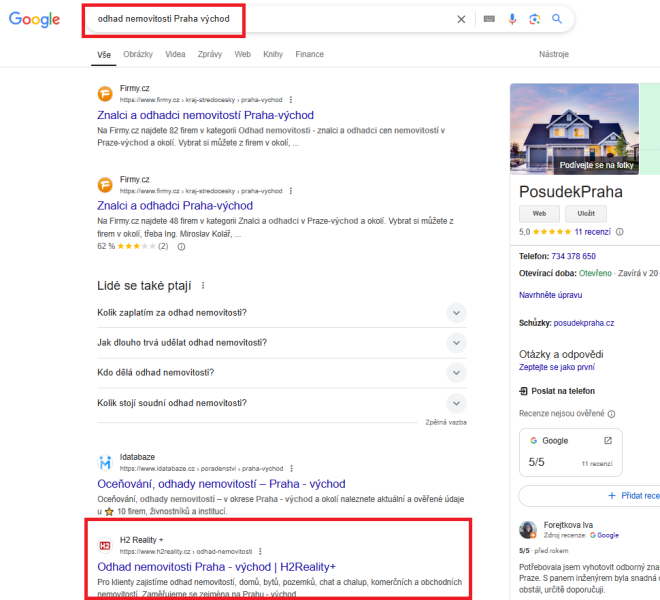Screen dimensions: 660x600
Task: Open the on-screen keyboard icon
Action: tap(489, 19)
